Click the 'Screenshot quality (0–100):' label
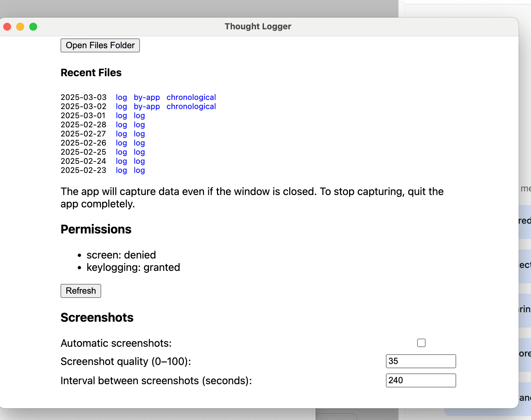The image size is (531, 420). pos(126,361)
